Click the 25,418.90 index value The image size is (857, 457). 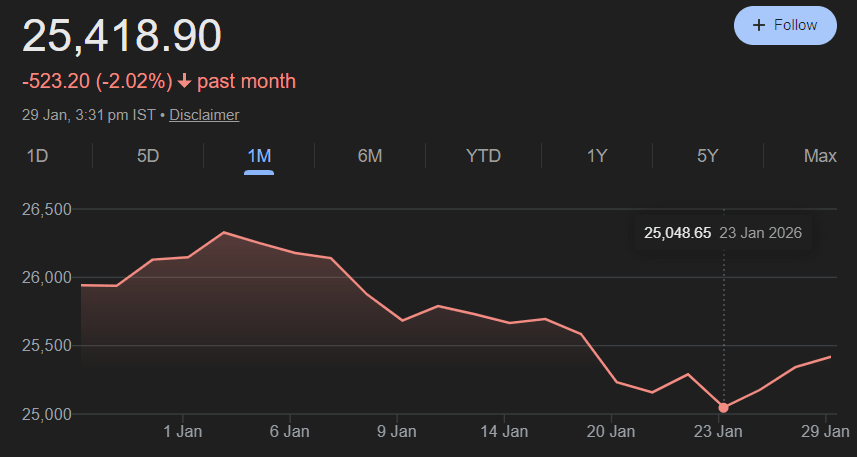pyautogui.click(x=122, y=36)
